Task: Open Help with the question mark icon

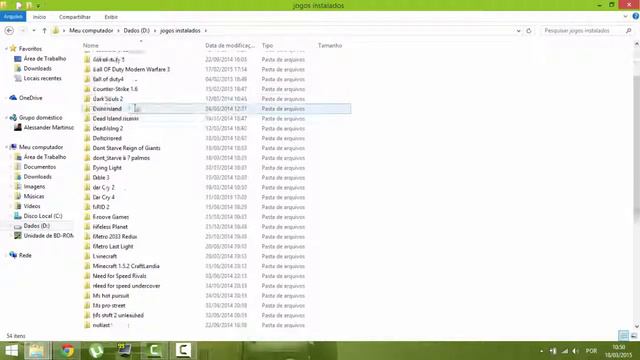Action: (636, 17)
